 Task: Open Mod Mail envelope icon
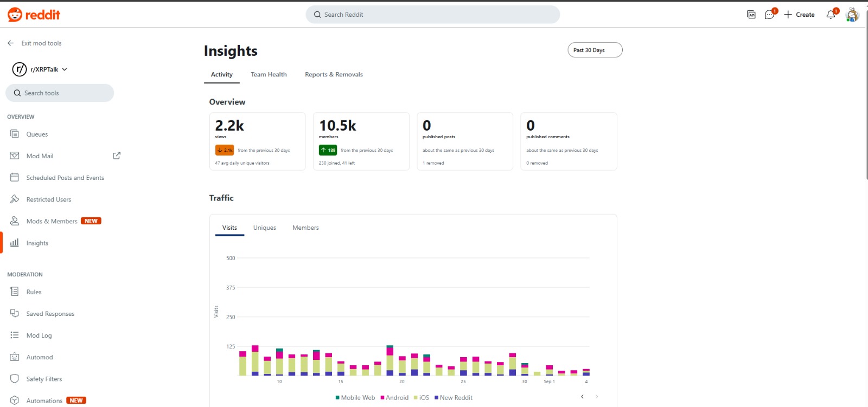(x=15, y=156)
